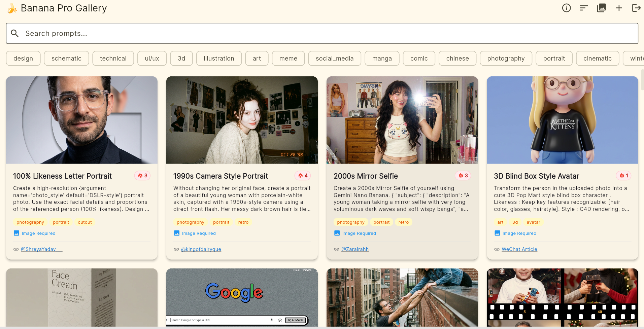Open the Face Cream product thumbnail

pyautogui.click(x=82, y=297)
